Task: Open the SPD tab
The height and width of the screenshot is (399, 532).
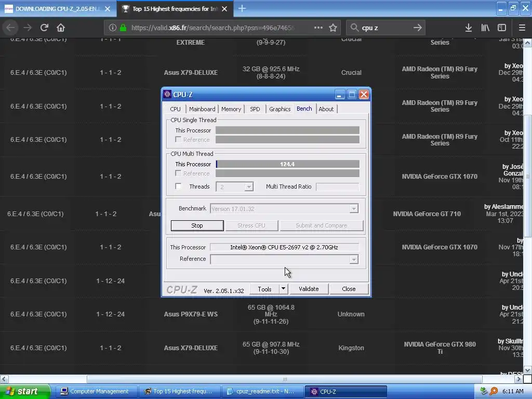Action: (x=255, y=109)
